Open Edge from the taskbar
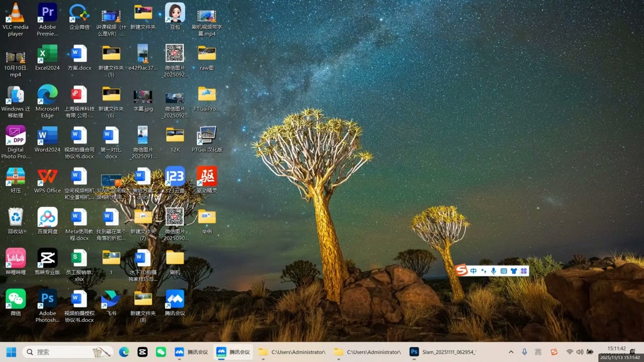 click(x=124, y=352)
